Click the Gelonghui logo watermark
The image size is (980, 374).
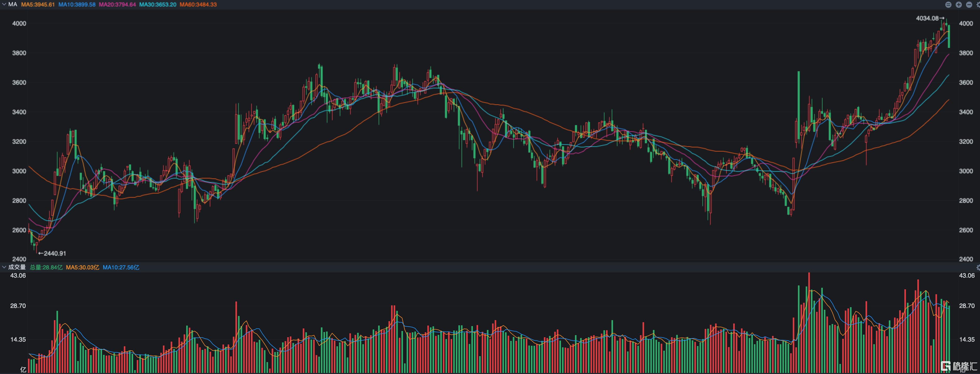coord(959,366)
